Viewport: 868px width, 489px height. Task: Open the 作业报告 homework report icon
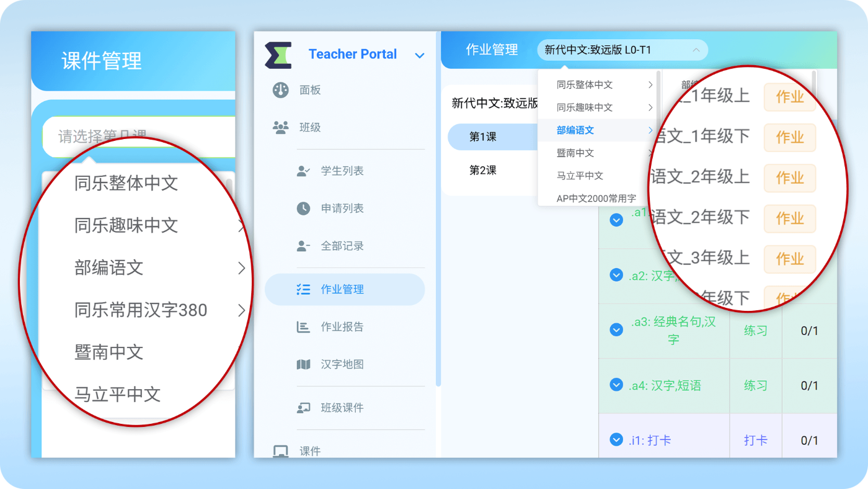[303, 326]
